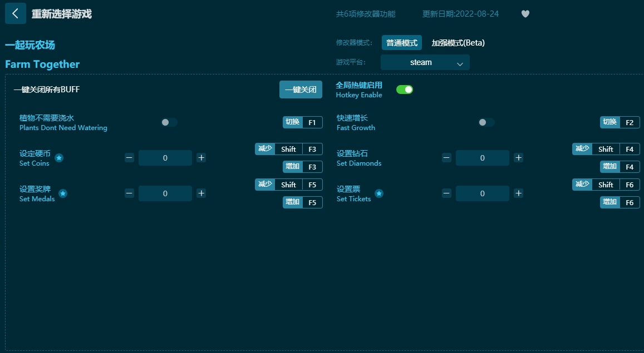The width and height of the screenshot is (644, 353).
Task: Click the Set Coins value input field
Action: 165,158
